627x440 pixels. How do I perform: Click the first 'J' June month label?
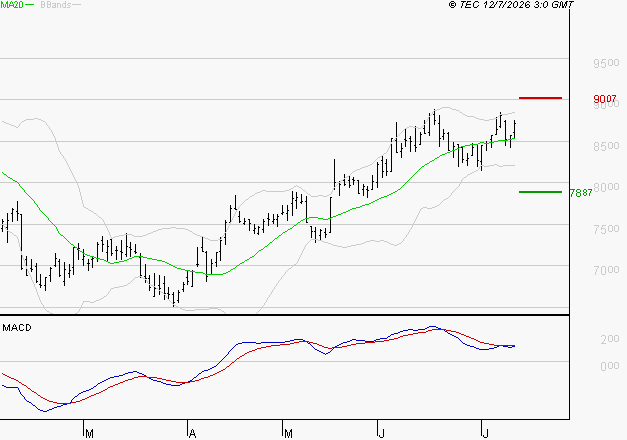381,434
